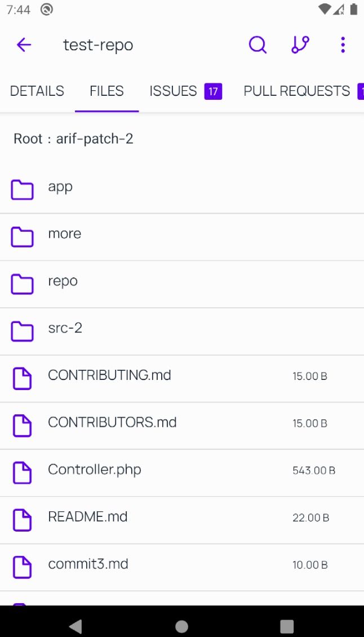Open the ISSUES tab
The image size is (364, 637).
172,91
